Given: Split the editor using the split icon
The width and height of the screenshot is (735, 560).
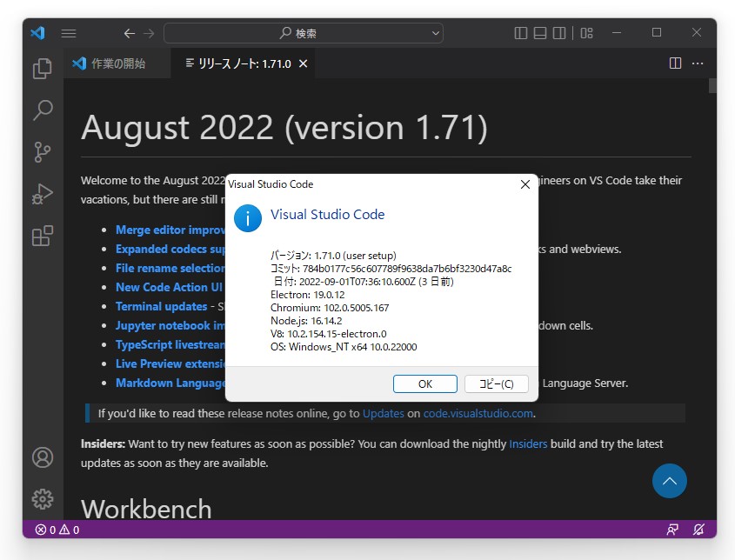Looking at the screenshot, I should point(675,63).
